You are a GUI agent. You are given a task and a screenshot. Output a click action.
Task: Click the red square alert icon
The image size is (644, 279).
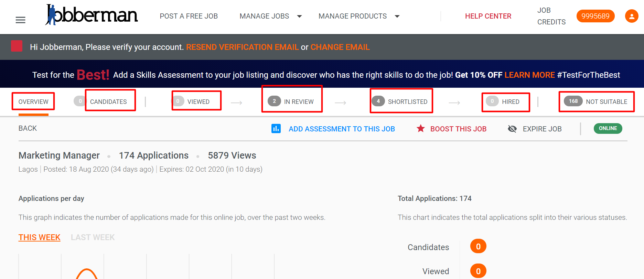pyautogui.click(x=17, y=46)
